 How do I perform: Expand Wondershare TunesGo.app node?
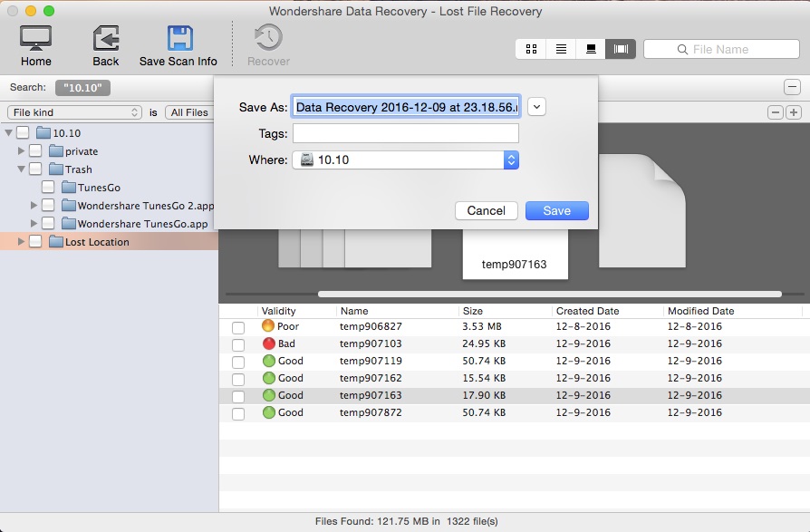34,223
